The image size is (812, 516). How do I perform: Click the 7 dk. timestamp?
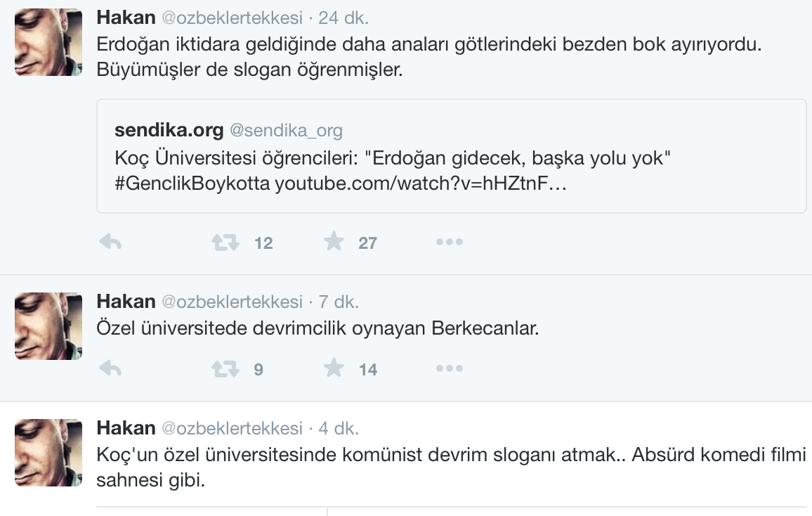click(338, 302)
